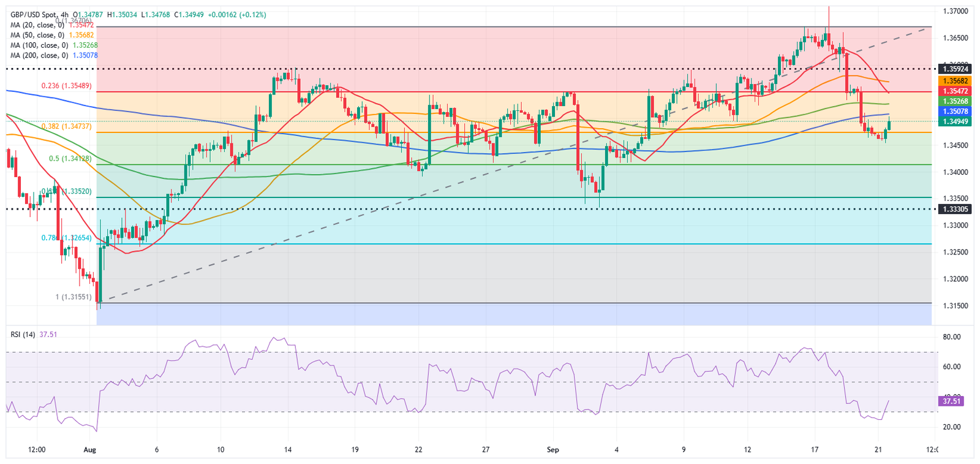Screen dimensions: 980x464
Task: Select the 0.382 (1.34737) Fibonacci label
Action: click(x=67, y=126)
